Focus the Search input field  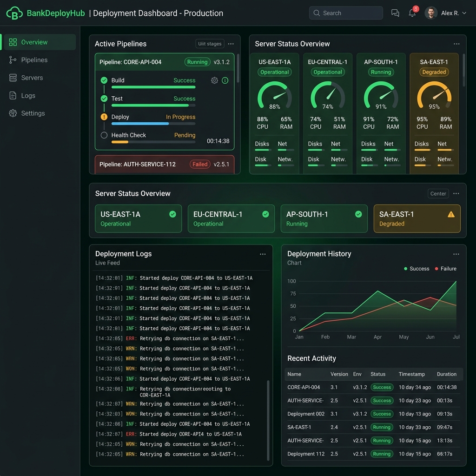tap(346, 13)
